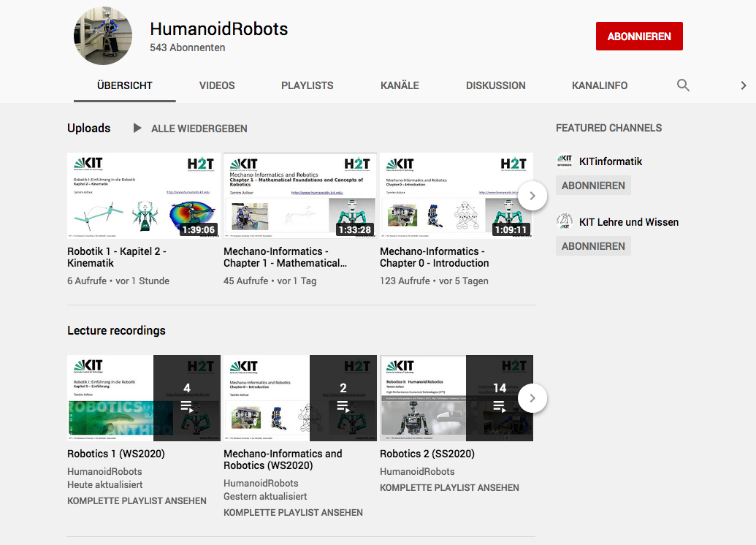
Task: Click ALLE WIEDERGEBEN to play all uploads
Action: click(x=199, y=129)
